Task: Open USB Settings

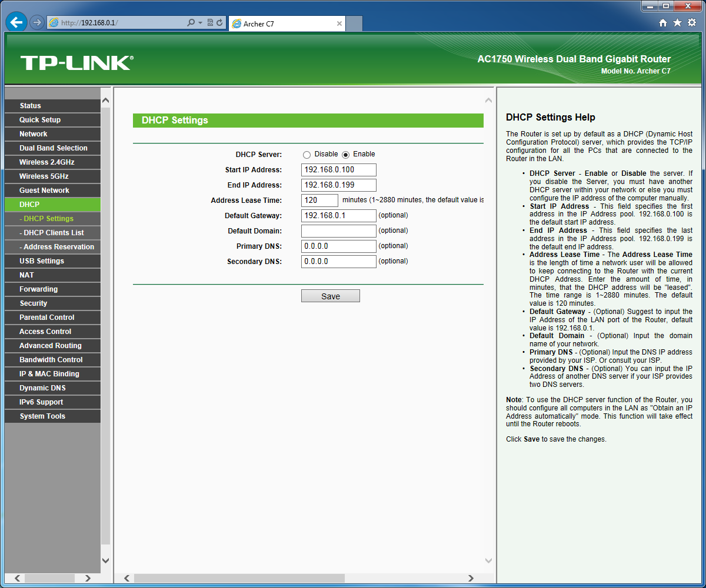Action: tap(52, 261)
